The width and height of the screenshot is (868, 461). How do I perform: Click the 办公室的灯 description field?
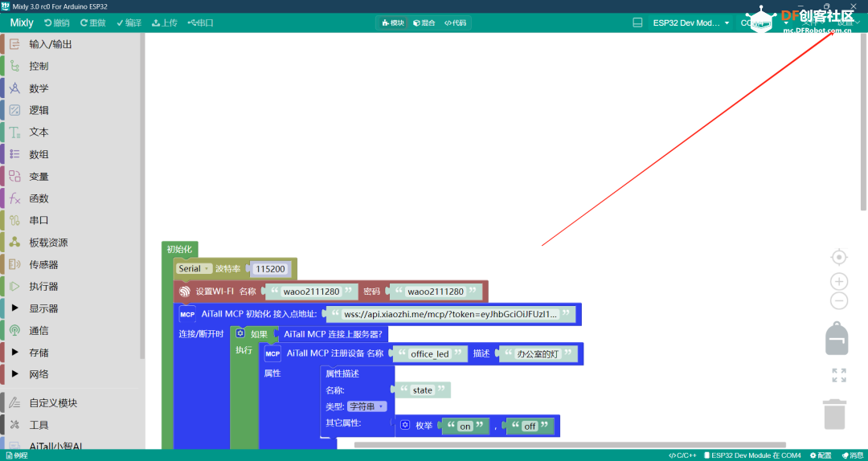[537, 353]
